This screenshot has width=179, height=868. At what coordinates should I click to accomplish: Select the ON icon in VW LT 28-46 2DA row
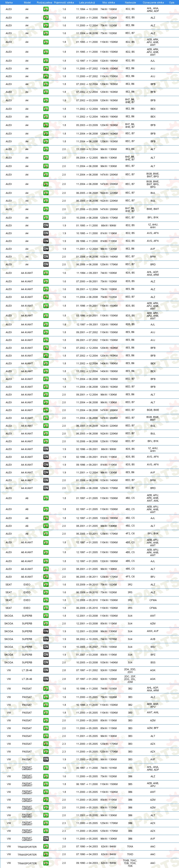pos(46,670)
